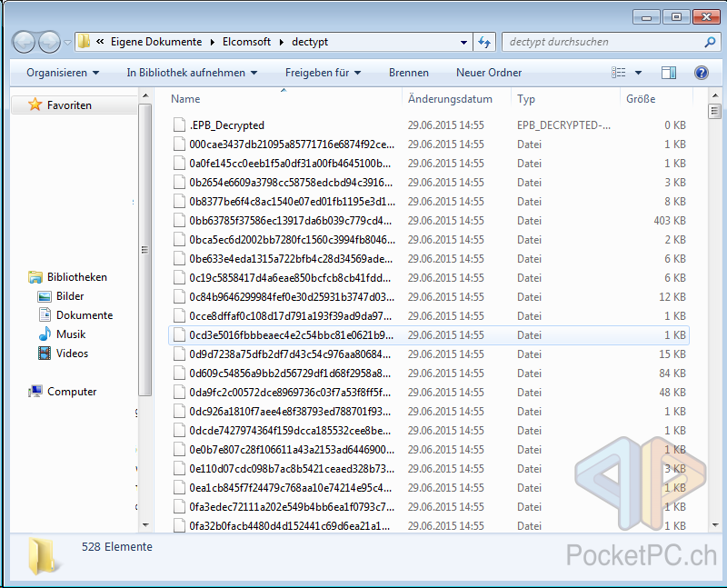Expand breadcrumb arrow after 'Eigene Dokumente'
This screenshot has height=588, width=727.
[213, 42]
